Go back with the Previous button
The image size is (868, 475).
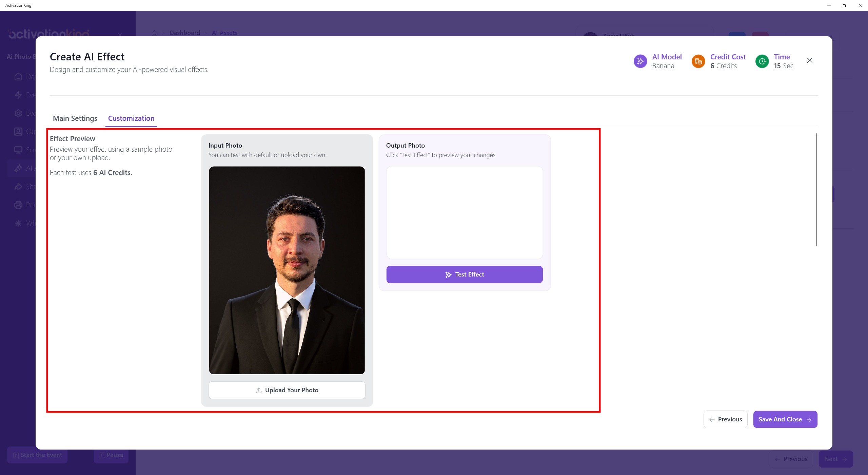tap(725, 419)
